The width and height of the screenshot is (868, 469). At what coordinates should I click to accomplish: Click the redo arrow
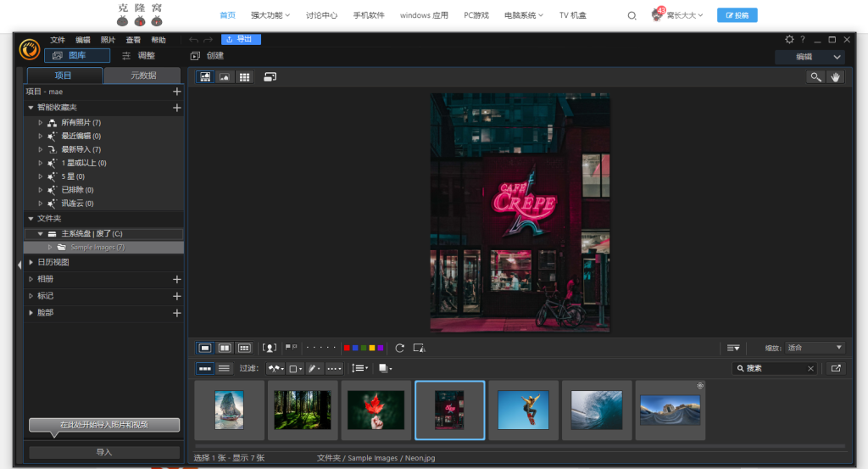209,39
